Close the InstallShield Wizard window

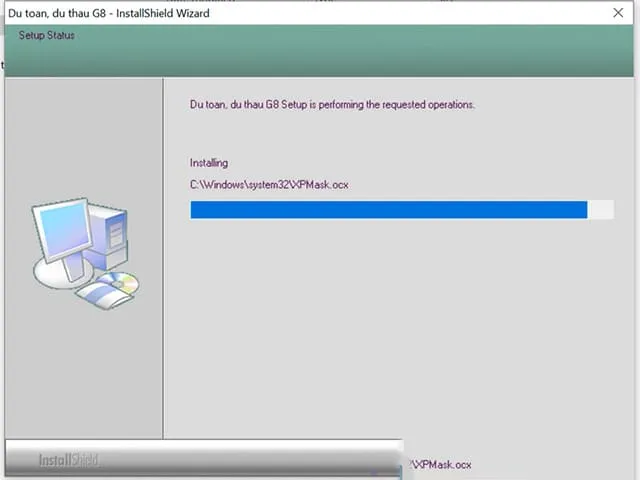(x=618, y=13)
